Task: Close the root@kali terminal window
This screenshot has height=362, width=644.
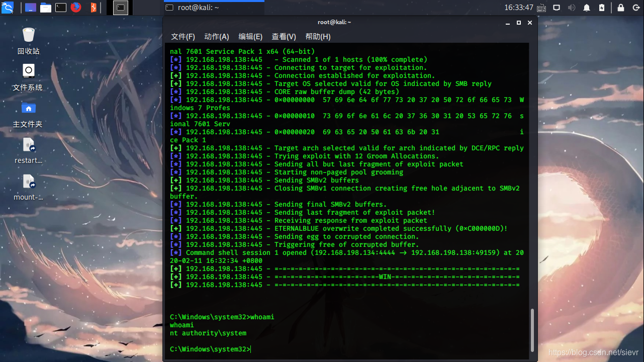Action: pos(530,23)
